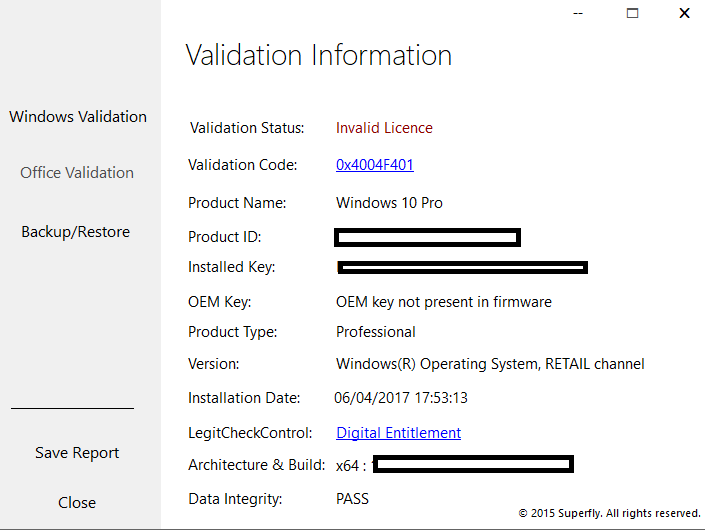
Task: Click the Product Name label
Action: click(237, 203)
